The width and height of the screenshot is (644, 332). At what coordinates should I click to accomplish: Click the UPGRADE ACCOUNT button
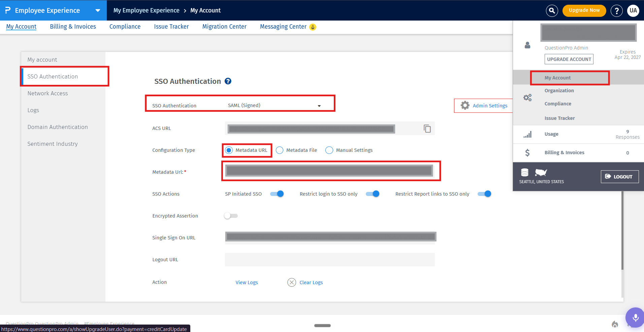569,59
